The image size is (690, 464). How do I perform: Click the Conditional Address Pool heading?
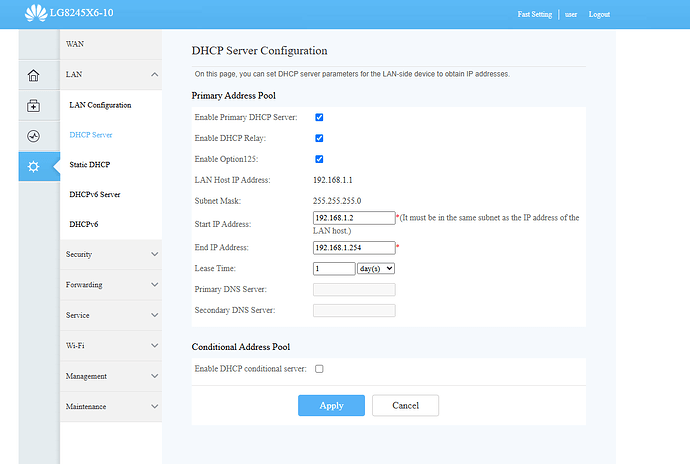[x=241, y=347]
